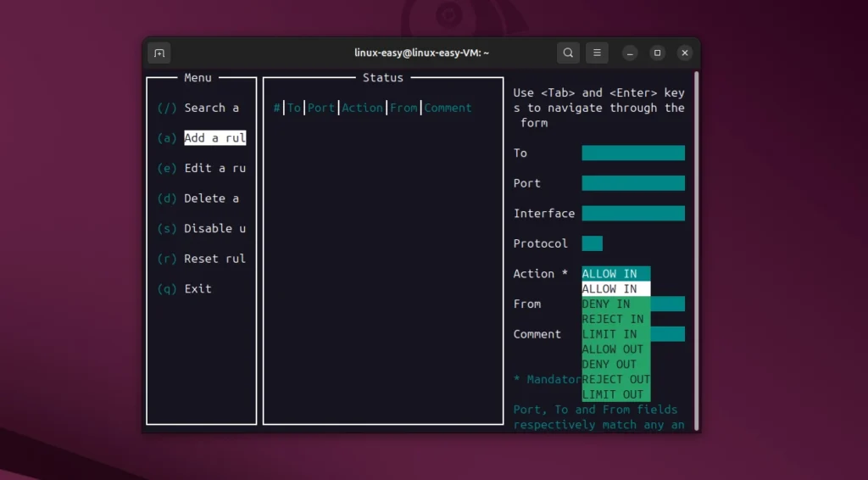Click the Port column header
The image size is (868, 480).
coord(321,108)
